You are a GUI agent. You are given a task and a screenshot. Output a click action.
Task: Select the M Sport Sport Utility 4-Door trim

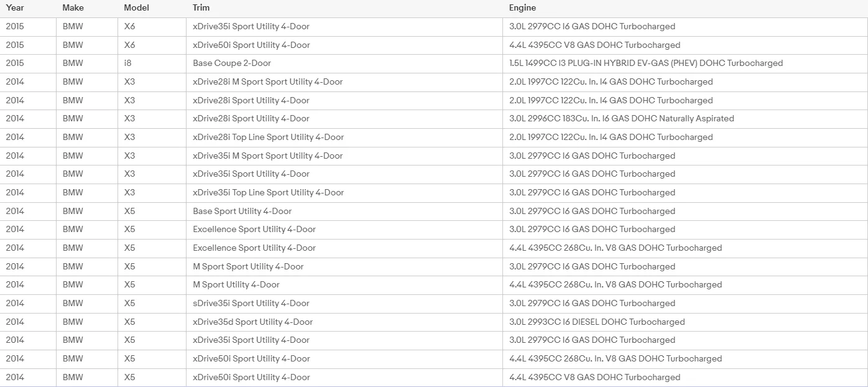tap(248, 266)
